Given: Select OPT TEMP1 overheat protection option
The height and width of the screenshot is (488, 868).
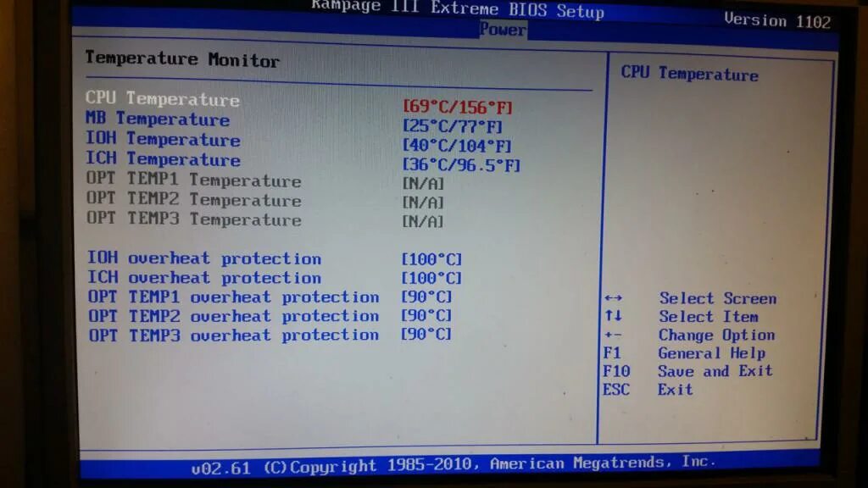Looking at the screenshot, I should point(234,297).
